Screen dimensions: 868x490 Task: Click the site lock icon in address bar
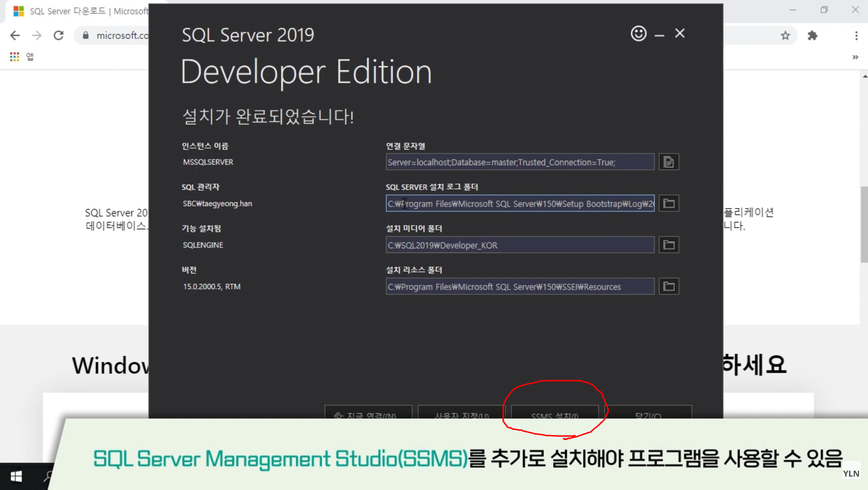(86, 35)
